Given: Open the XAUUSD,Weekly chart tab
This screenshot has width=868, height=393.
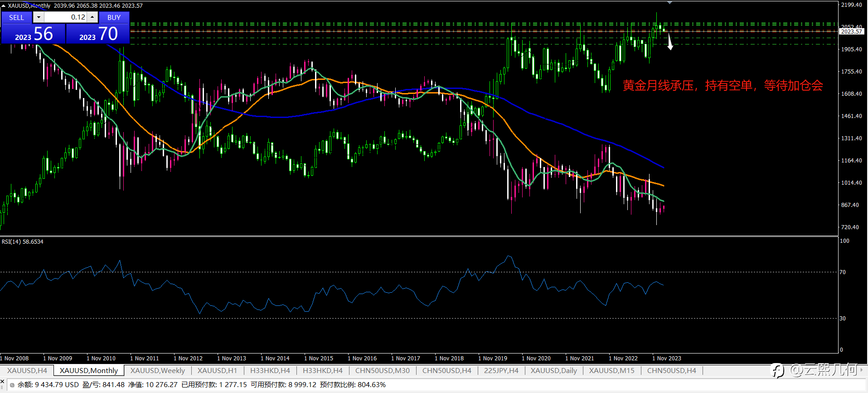Looking at the screenshot, I should pyautogui.click(x=158, y=370).
